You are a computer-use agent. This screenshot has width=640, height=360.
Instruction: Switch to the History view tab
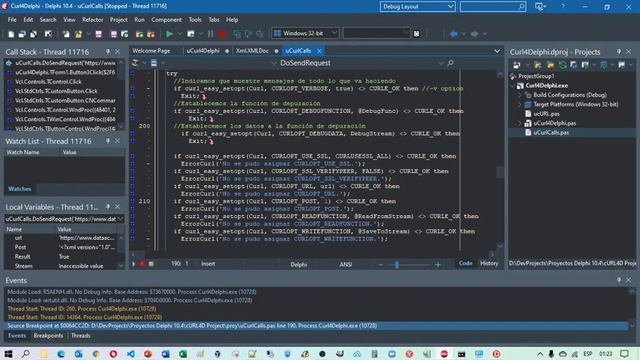pyautogui.click(x=489, y=264)
